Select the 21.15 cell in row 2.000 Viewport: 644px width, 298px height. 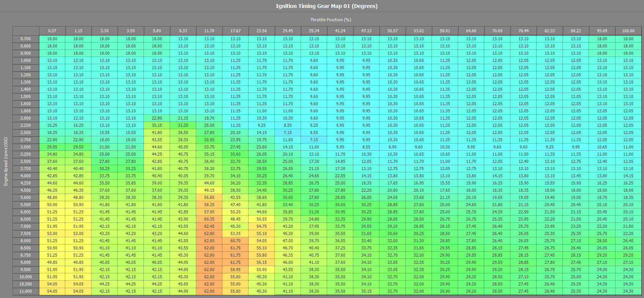click(x=183, y=118)
